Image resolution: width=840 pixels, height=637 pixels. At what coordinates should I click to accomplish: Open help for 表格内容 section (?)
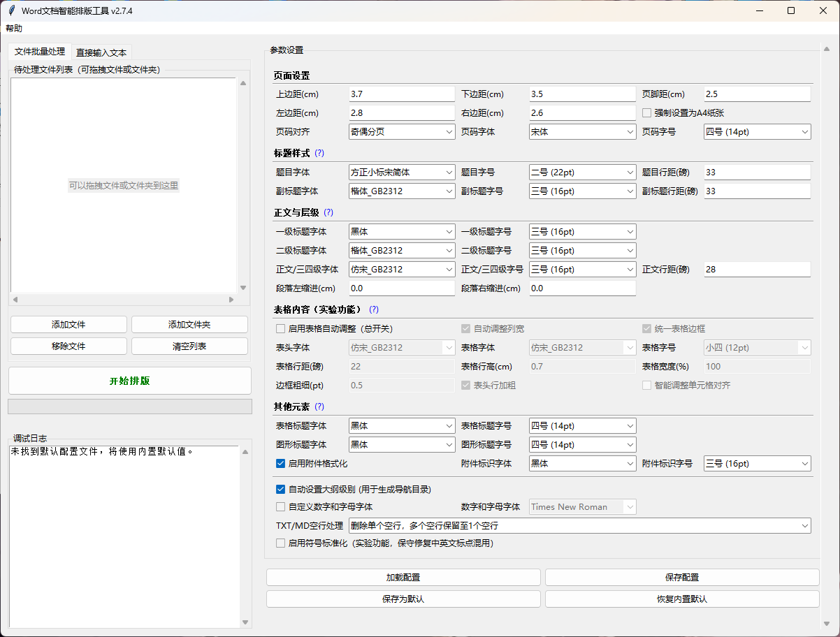(374, 309)
